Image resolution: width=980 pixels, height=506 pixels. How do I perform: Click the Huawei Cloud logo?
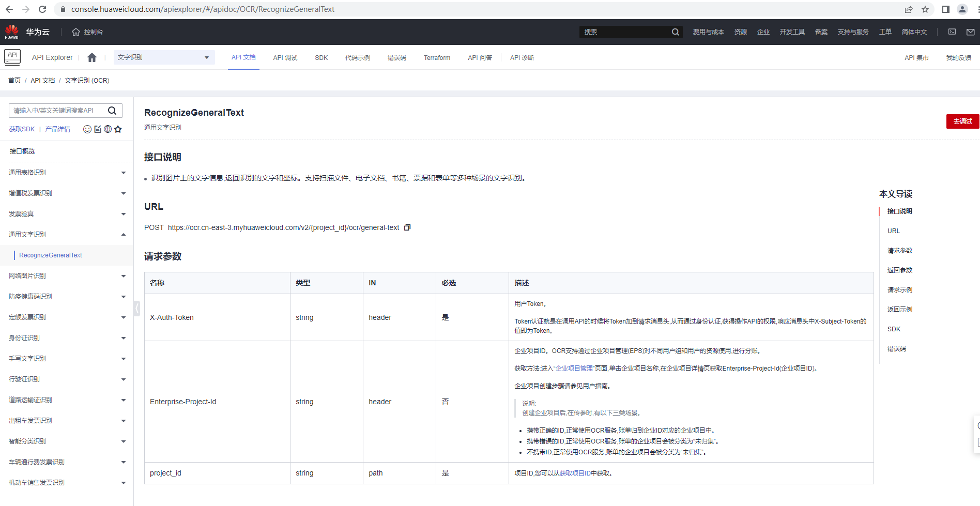point(12,32)
